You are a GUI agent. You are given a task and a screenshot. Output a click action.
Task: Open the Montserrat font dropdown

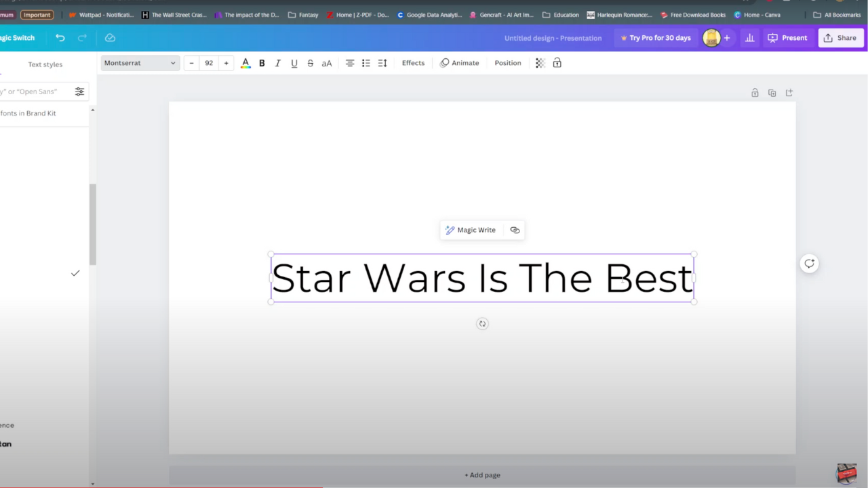point(140,63)
